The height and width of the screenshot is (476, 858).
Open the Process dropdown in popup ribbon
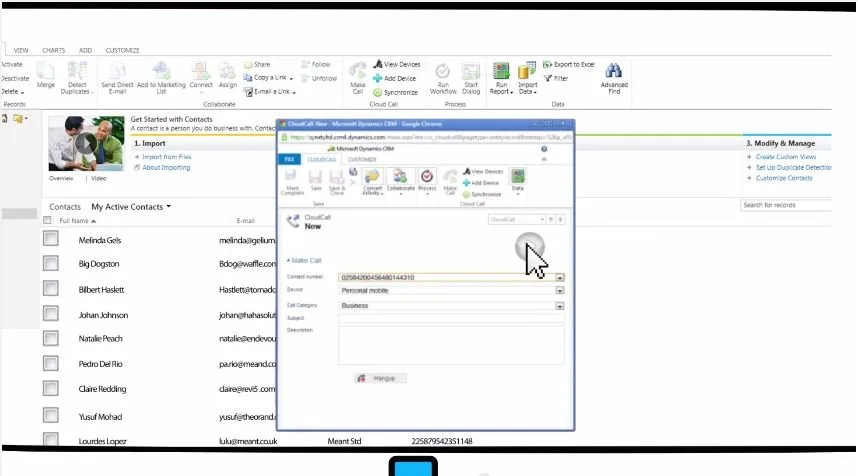pyautogui.click(x=427, y=182)
